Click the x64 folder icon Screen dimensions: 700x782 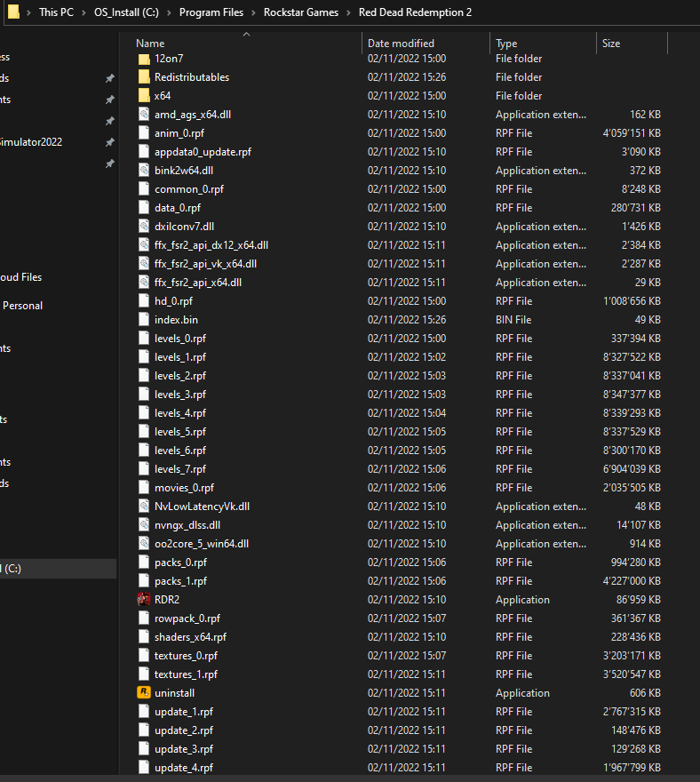[x=144, y=96]
